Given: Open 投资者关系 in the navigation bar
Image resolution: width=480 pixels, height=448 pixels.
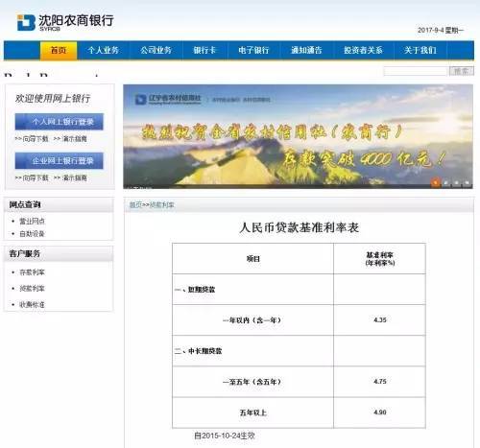Looking at the screenshot, I should point(363,50).
